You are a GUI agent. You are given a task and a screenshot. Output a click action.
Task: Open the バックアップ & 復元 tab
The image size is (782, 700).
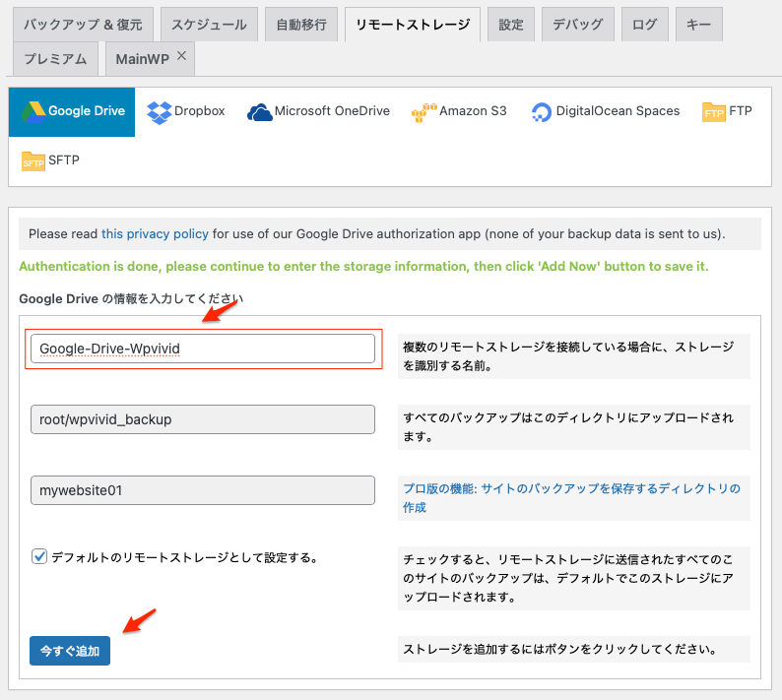pos(81,25)
